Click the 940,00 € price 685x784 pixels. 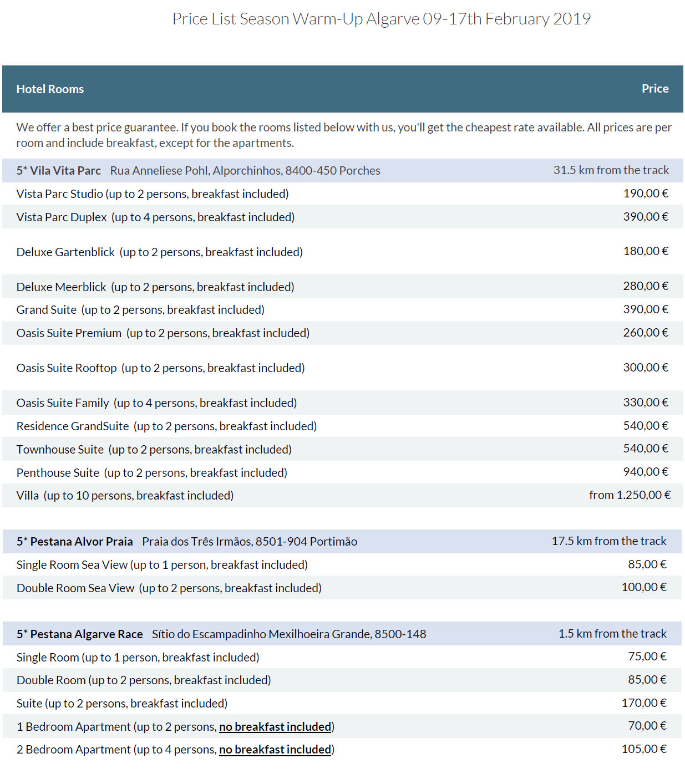646,472
